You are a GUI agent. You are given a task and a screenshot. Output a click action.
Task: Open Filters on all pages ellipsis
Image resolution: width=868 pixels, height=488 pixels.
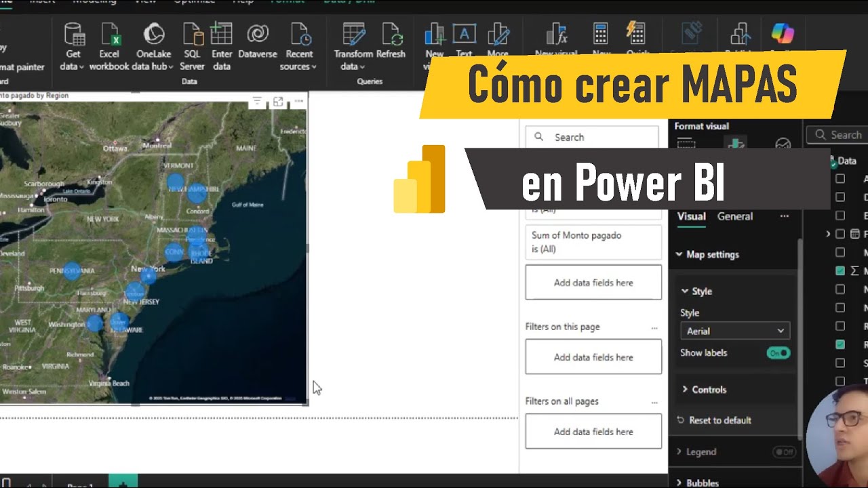coord(654,402)
